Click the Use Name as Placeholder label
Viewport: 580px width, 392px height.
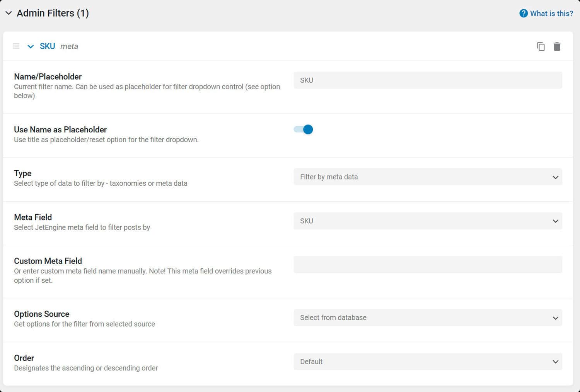(x=60, y=129)
